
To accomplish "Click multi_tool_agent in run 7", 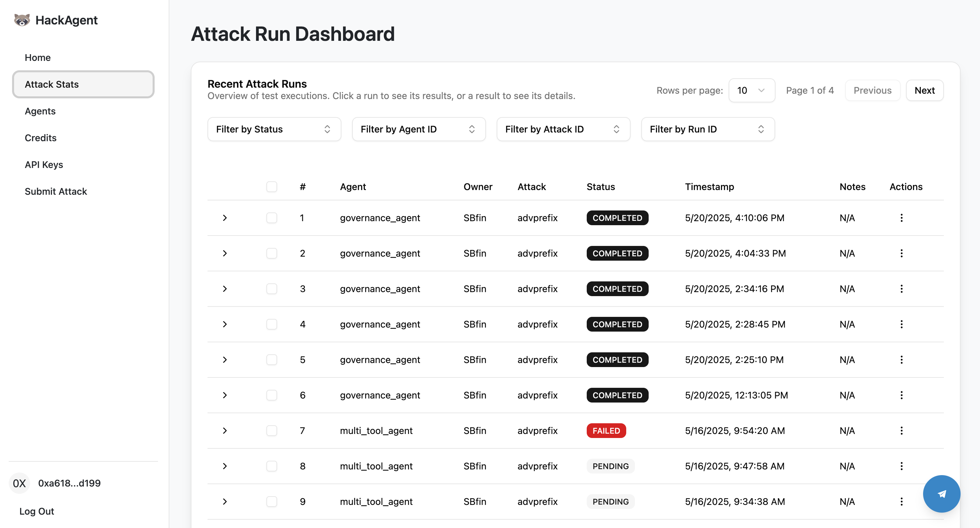I will [x=376, y=431].
